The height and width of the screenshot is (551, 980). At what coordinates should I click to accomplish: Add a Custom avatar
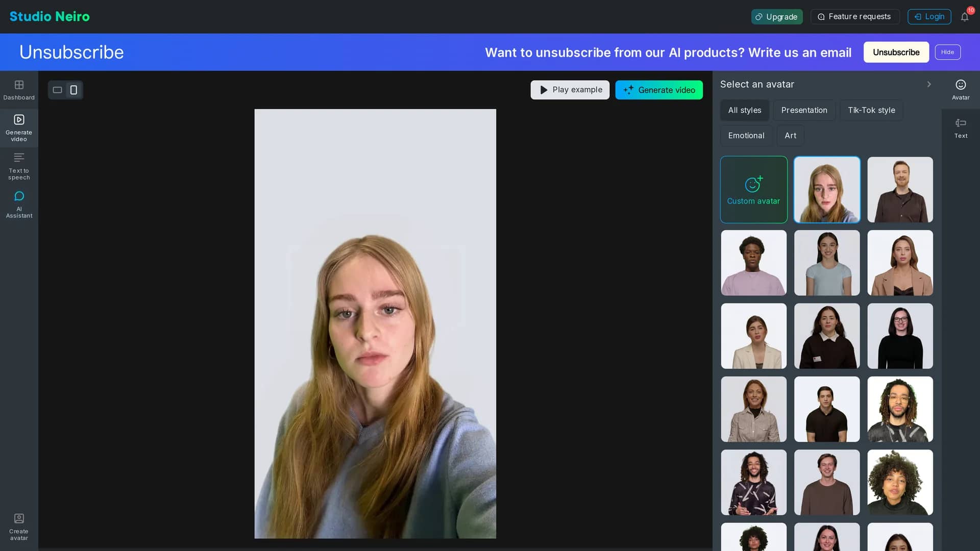[x=753, y=189]
